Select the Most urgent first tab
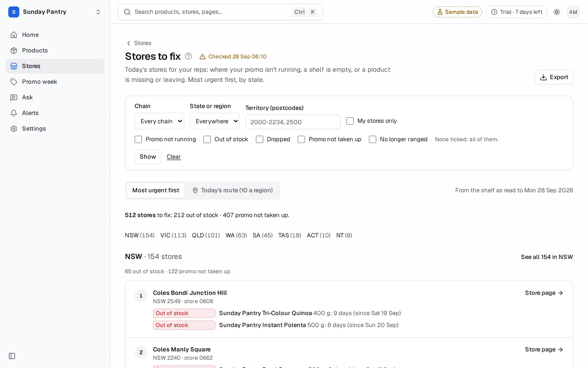The height and width of the screenshot is (368, 588). [156, 190]
